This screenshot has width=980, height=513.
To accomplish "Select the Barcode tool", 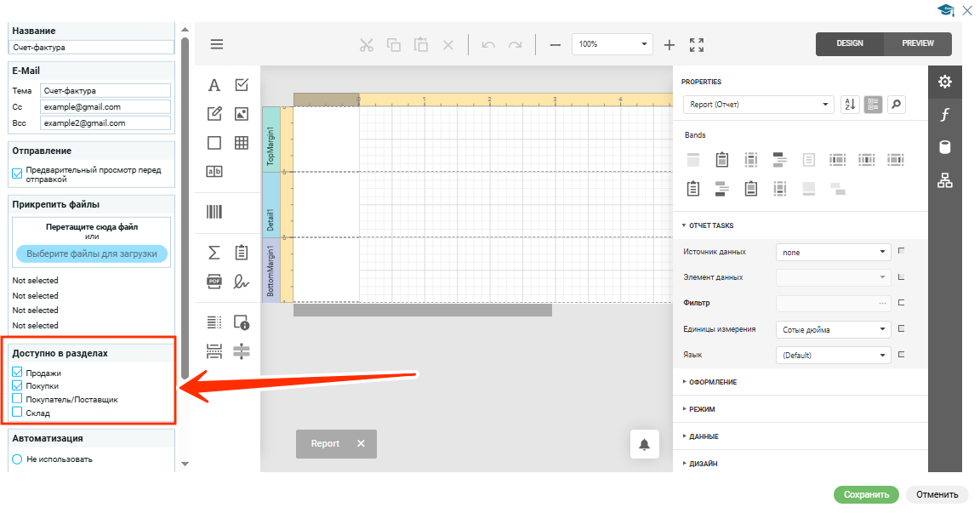I will pyautogui.click(x=214, y=212).
